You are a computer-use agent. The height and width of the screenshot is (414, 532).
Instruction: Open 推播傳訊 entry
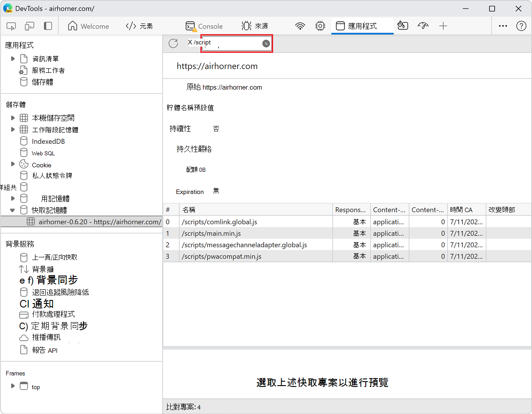[46, 337]
